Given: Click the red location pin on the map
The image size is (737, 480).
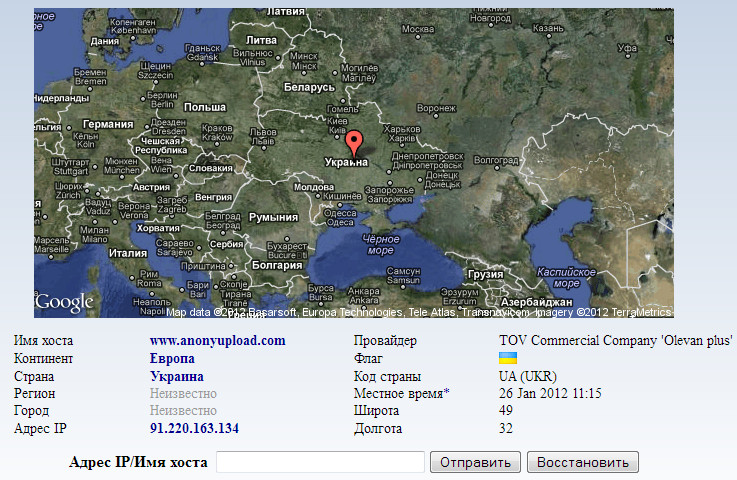Looking at the screenshot, I should pos(354,143).
